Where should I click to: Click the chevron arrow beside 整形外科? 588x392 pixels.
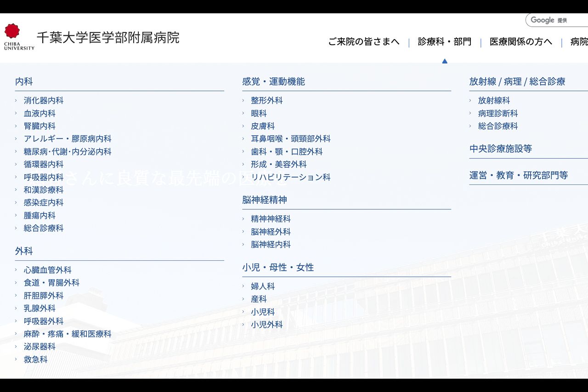tap(243, 101)
